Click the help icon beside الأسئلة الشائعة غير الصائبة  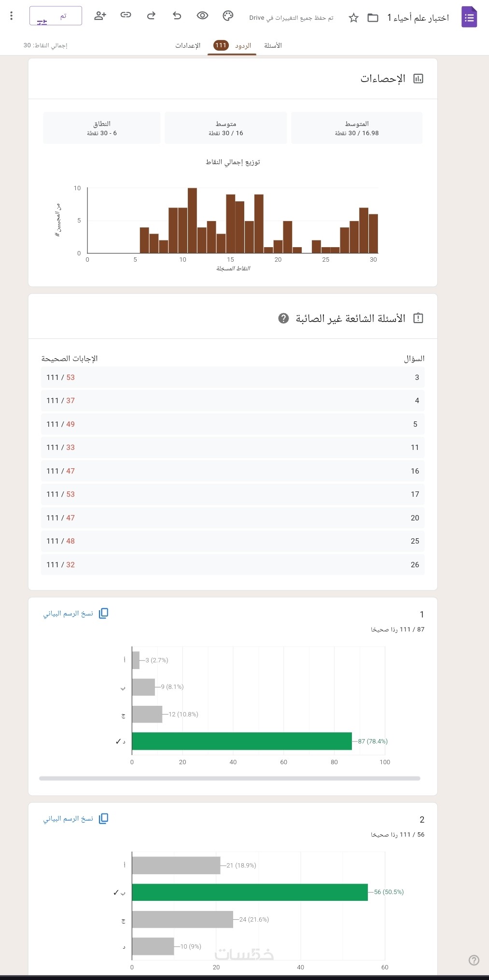coord(284,318)
